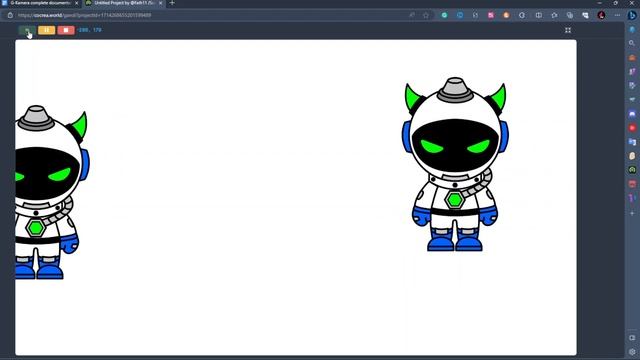Open the orange extension icon
The width and height of the screenshot is (640, 360).
[506, 15]
